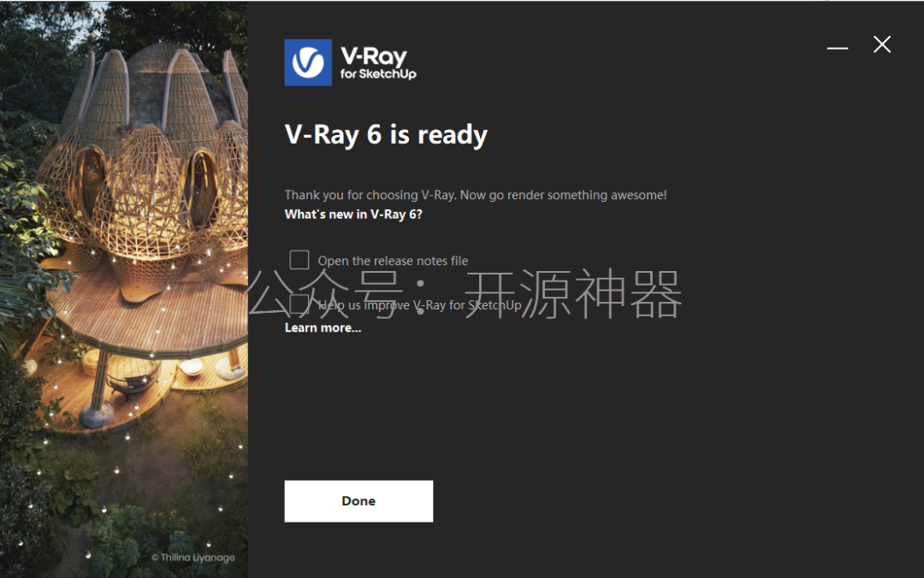Tick the Help us improve V-Ray checkbox
The height and width of the screenshot is (578, 924).
point(299,304)
